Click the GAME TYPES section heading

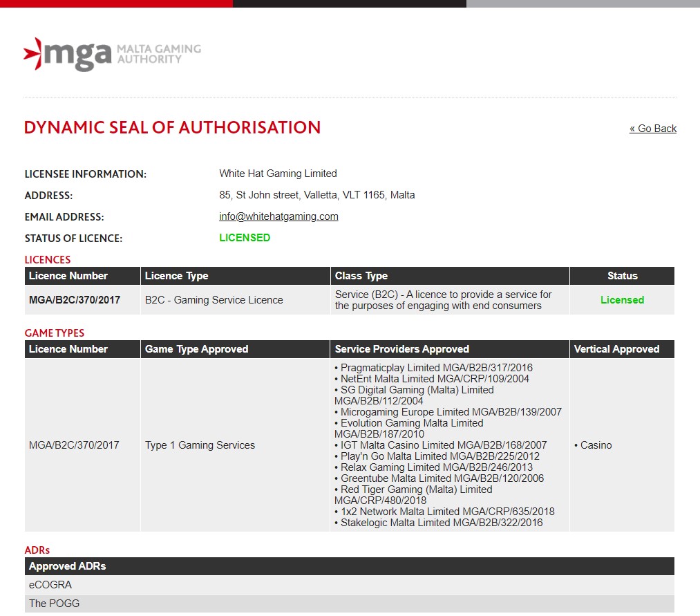[55, 333]
